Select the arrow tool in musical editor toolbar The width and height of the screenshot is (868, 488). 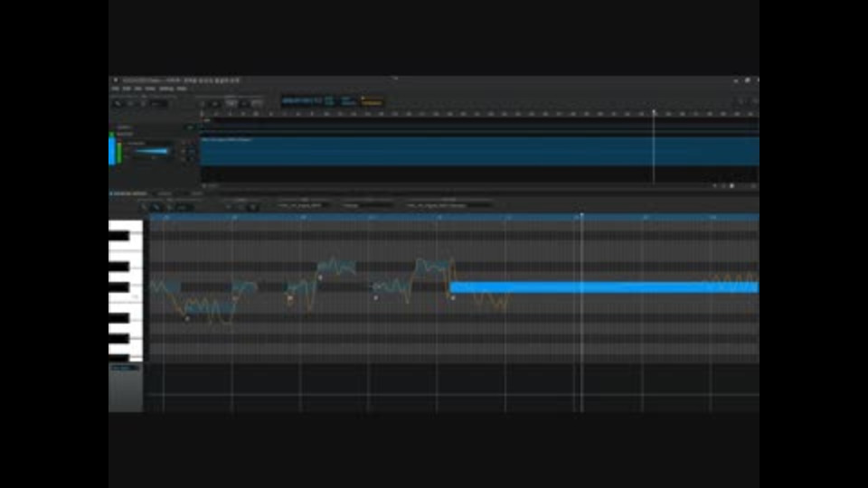click(144, 207)
